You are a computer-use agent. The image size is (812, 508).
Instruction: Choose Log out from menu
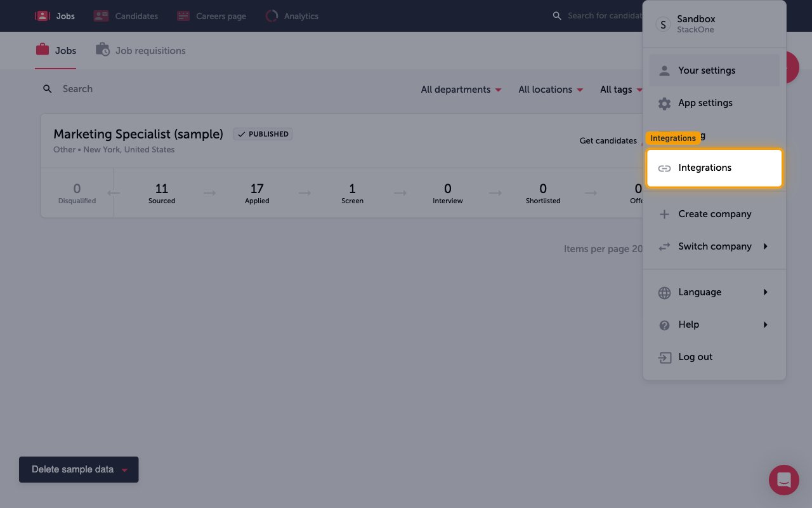[714, 357]
